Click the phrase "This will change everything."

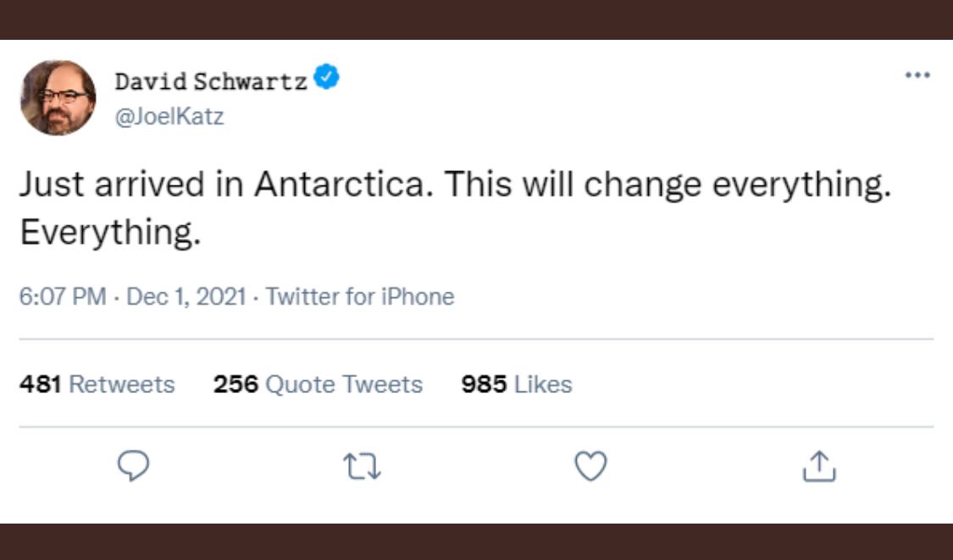pos(668,185)
